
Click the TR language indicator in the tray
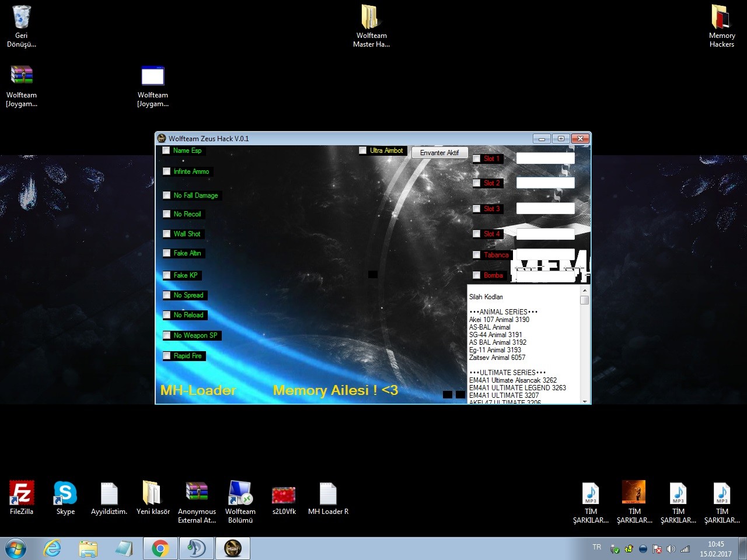click(596, 547)
